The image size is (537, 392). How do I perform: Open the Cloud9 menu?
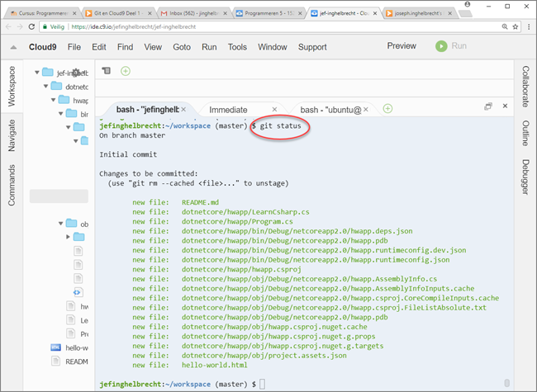pos(42,47)
